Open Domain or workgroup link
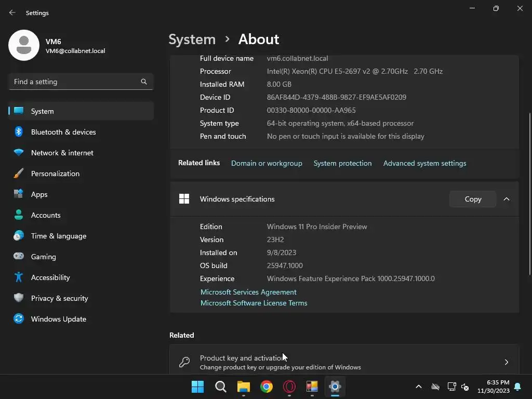Viewport: 532px width, 399px height. click(267, 163)
